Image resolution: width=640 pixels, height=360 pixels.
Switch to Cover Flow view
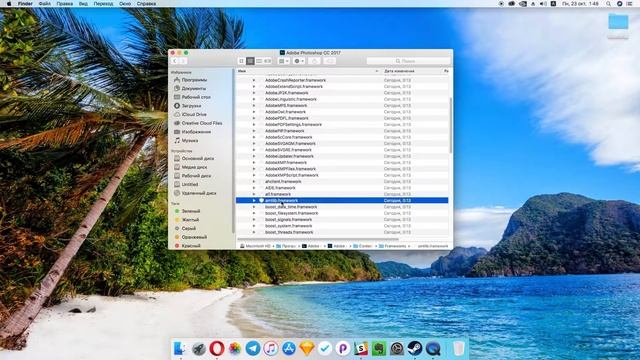pos(267,61)
